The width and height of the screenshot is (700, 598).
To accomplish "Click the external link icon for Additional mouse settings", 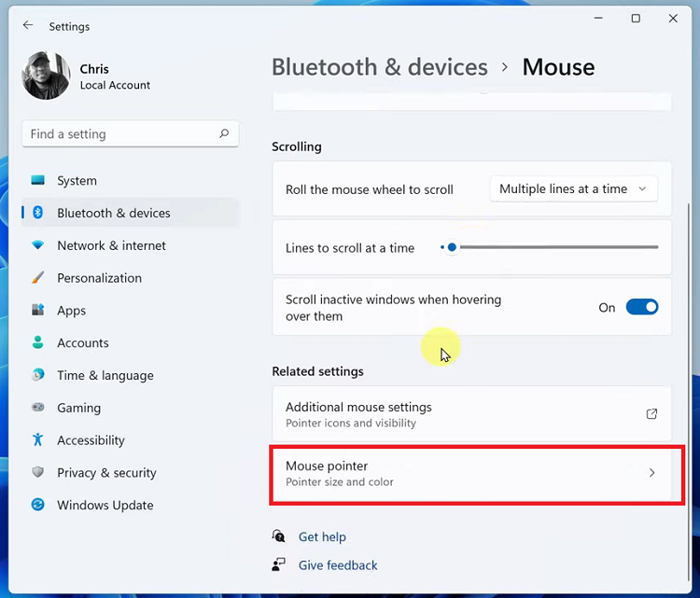I will pos(651,413).
